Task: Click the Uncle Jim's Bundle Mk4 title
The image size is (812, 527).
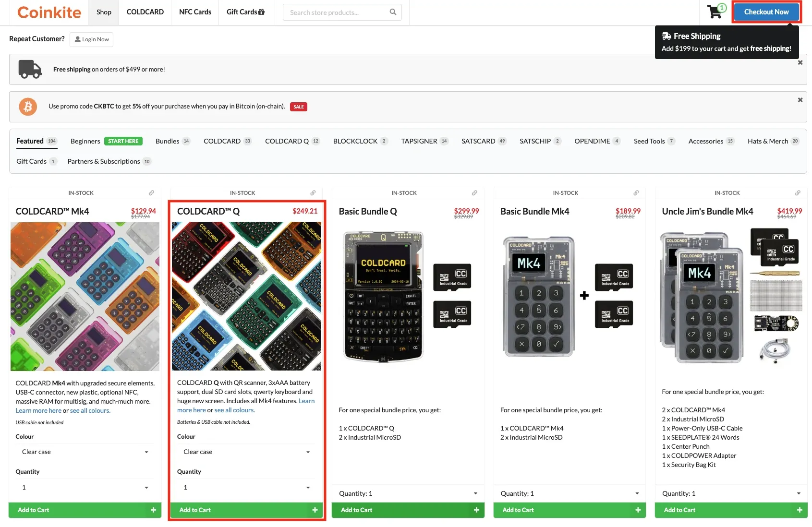Action: point(707,212)
